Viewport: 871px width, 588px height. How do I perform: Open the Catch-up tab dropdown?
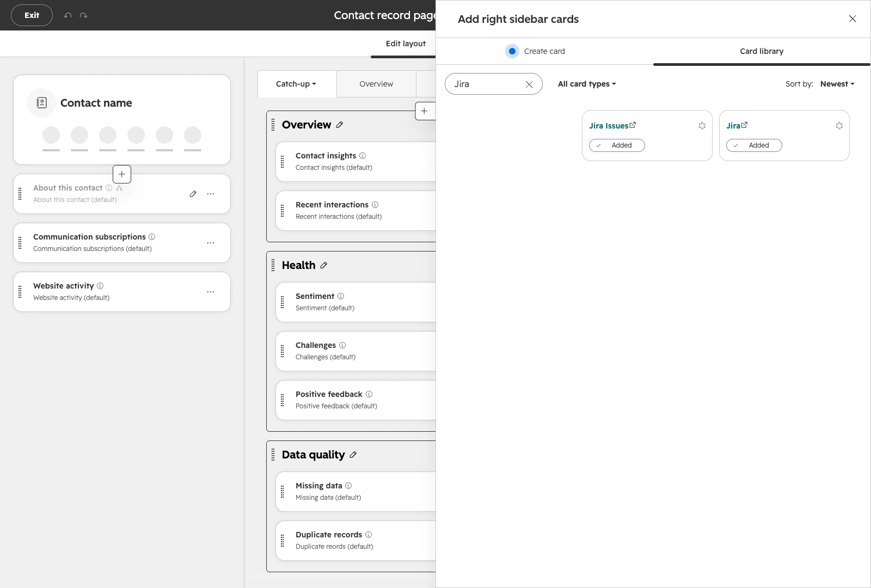click(x=297, y=84)
